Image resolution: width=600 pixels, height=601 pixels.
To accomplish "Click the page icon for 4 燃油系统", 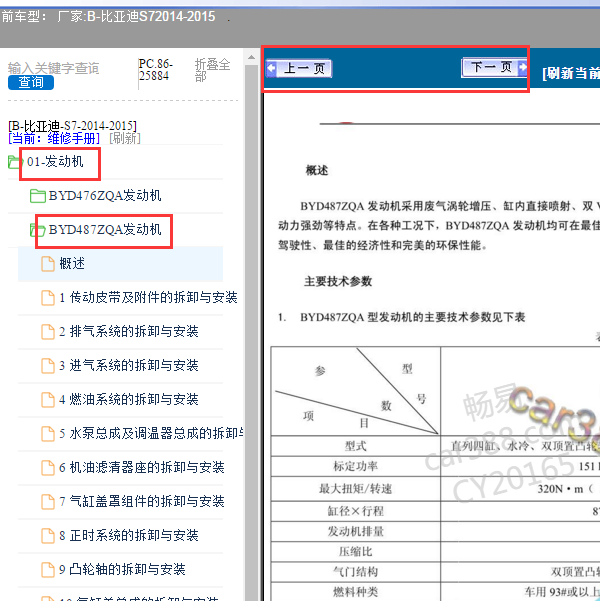I will point(48,400).
